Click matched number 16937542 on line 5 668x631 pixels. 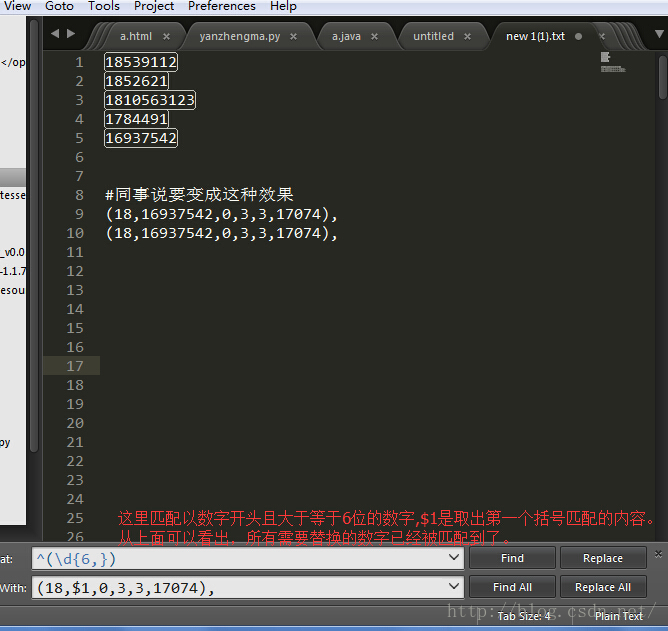141,138
